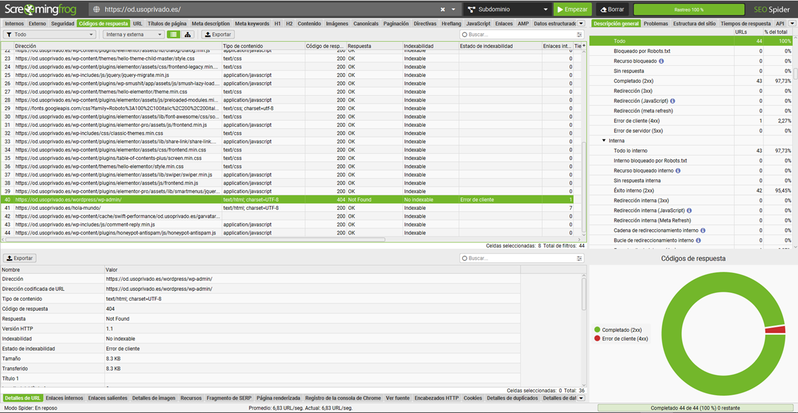Click the Borrar button

tap(612, 9)
